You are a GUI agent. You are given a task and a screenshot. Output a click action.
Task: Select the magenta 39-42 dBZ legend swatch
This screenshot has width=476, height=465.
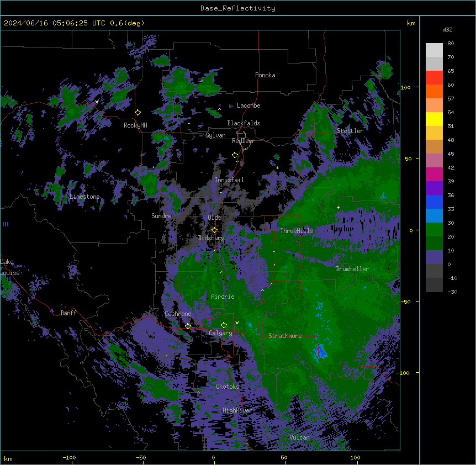(x=434, y=174)
